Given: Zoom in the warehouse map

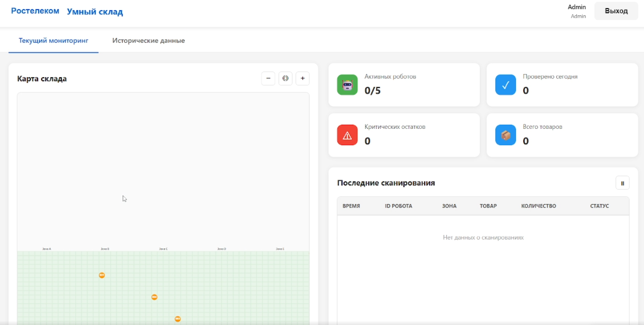Looking at the screenshot, I should [302, 78].
